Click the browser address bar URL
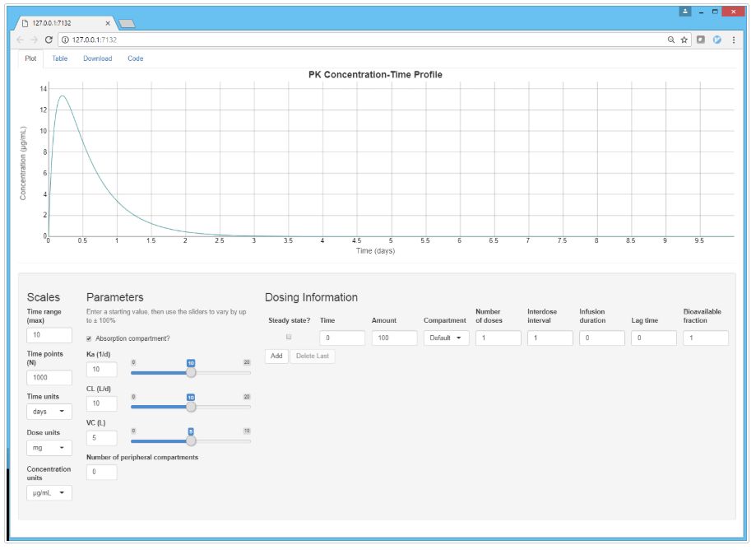 pyautogui.click(x=95, y=40)
